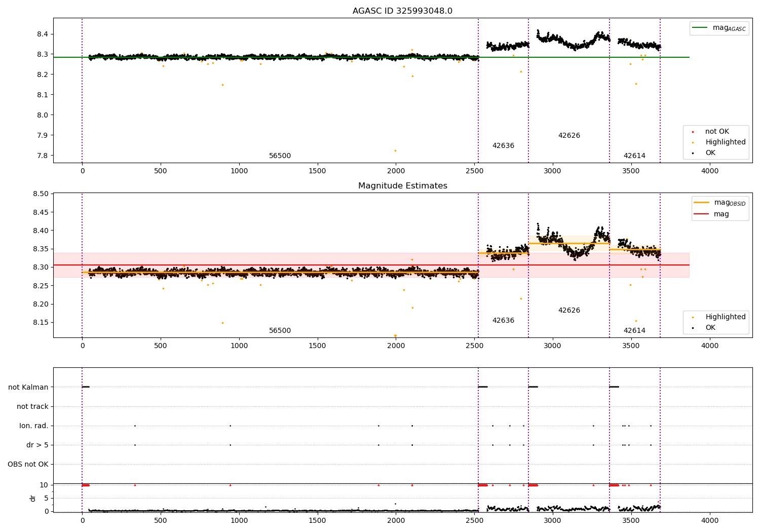Click the 'Magnitude Estimates' subplot title

click(402, 186)
